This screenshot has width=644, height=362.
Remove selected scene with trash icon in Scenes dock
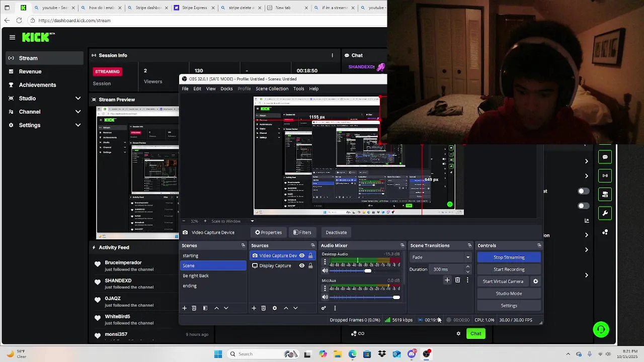tap(194, 308)
